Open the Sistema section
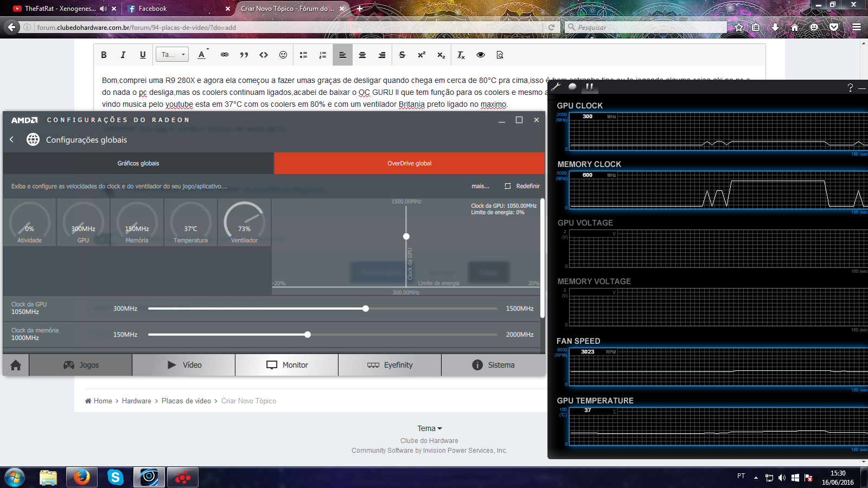868x488 pixels. (x=493, y=365)
